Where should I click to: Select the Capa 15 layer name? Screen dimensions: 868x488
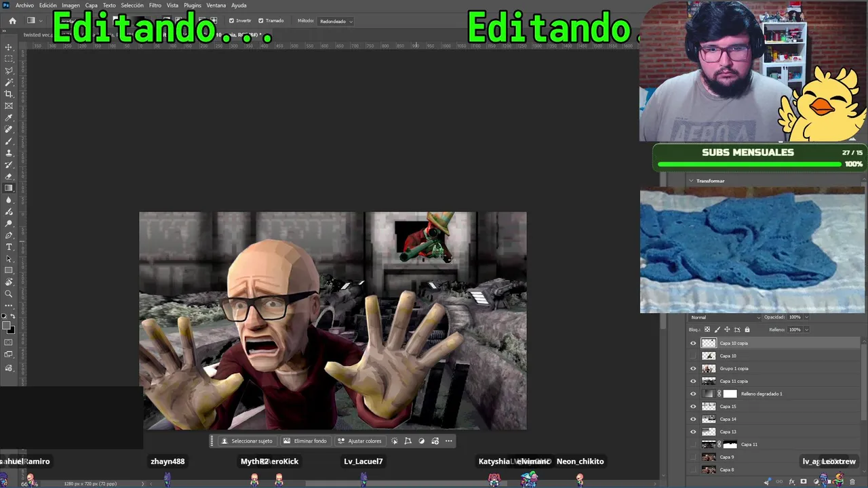point(728,407)
